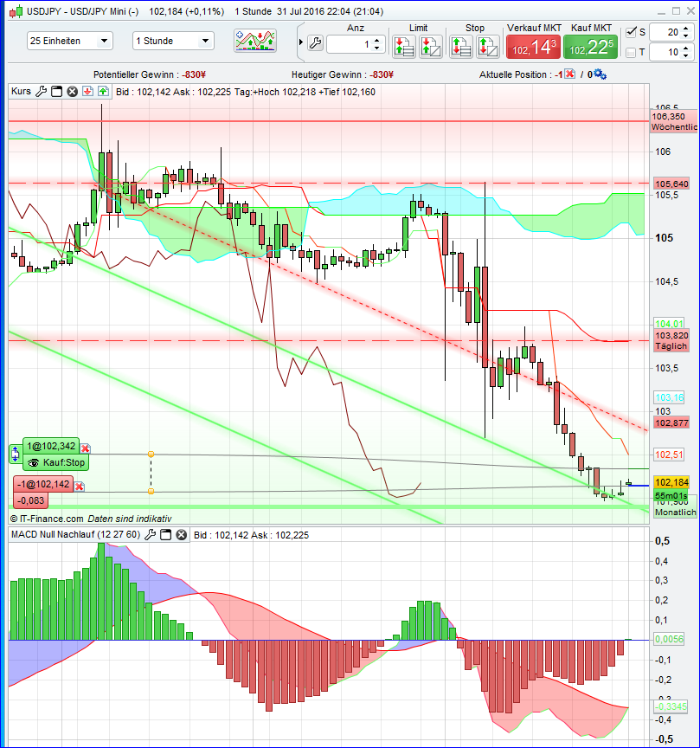Image resolution: width=700 pixels, height=748 pixels.
Task: Click Kurs panel red down-arrow icon
Action: pos(87,91)
